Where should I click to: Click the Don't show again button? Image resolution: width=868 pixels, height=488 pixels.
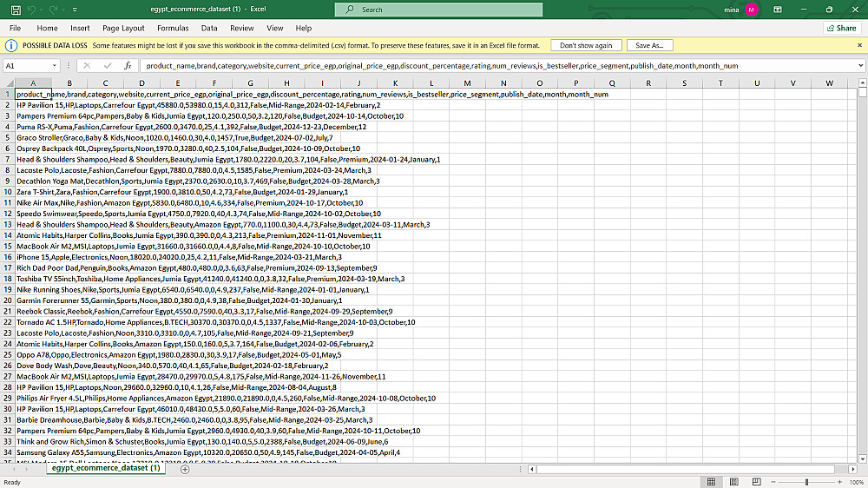[x=586, y=45]
